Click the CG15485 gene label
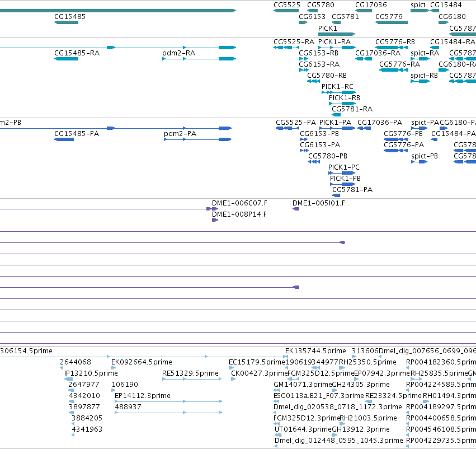 pyautogui.click(x=70, y=17)
